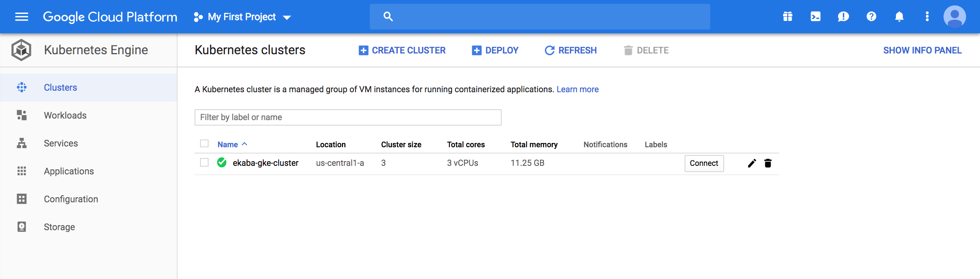Screen dimensions: 980x279
Task: Sort by the Name column header
Action: point(232,145)
